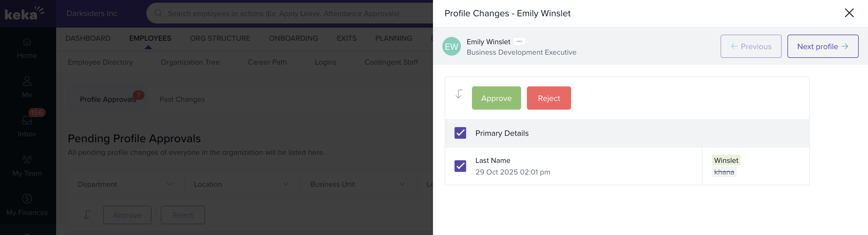The height and width of the screenshot is (235, 868).
Task: Open the Inbox icon with 156 badge
Action: (x=27, y=120)
